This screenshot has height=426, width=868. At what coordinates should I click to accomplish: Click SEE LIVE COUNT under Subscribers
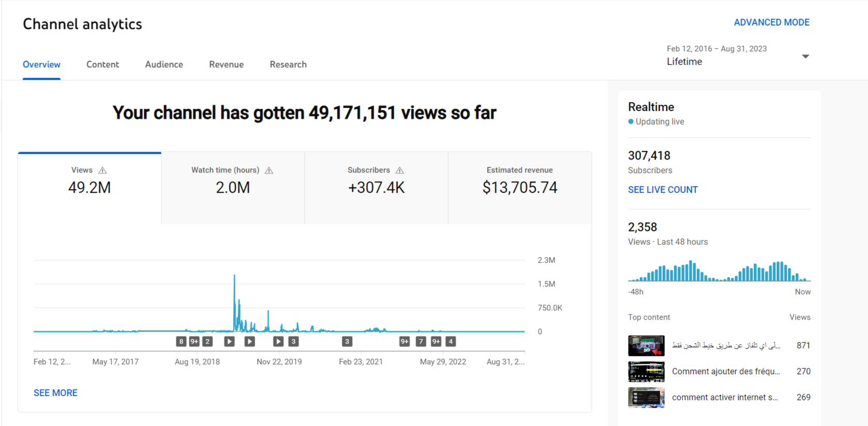(663, 190)
